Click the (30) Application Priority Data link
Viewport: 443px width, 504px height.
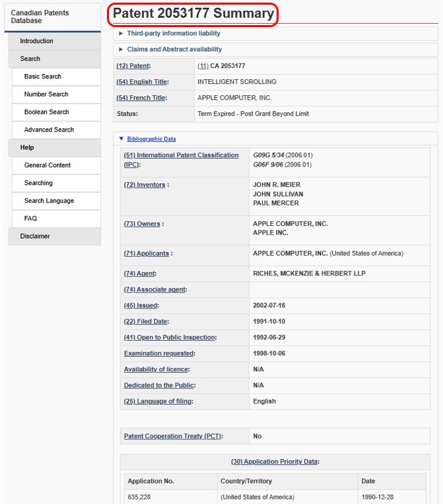(275, 462)
